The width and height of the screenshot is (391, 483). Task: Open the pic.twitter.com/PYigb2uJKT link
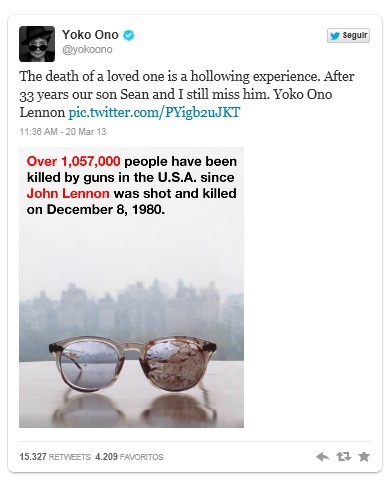tap(154, 112)
